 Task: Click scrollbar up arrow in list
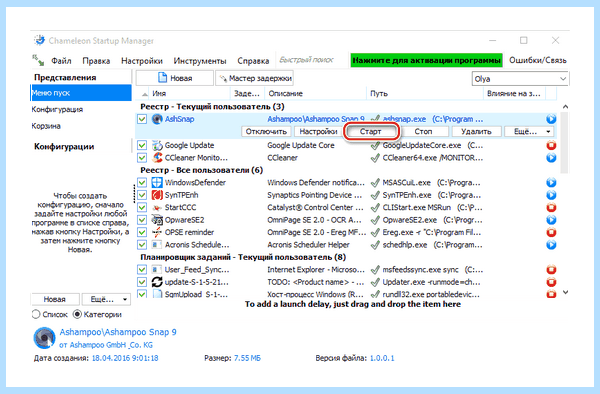point(565,107)
